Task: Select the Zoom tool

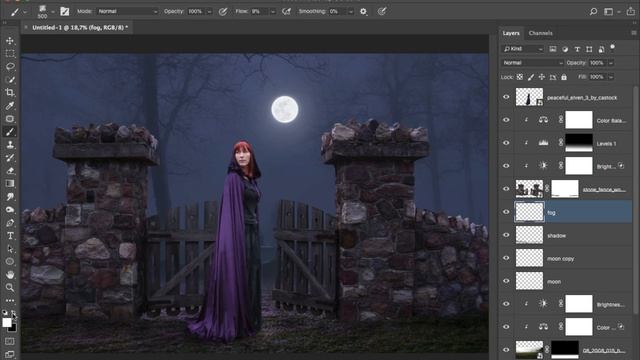Action: tap(10, 288)
